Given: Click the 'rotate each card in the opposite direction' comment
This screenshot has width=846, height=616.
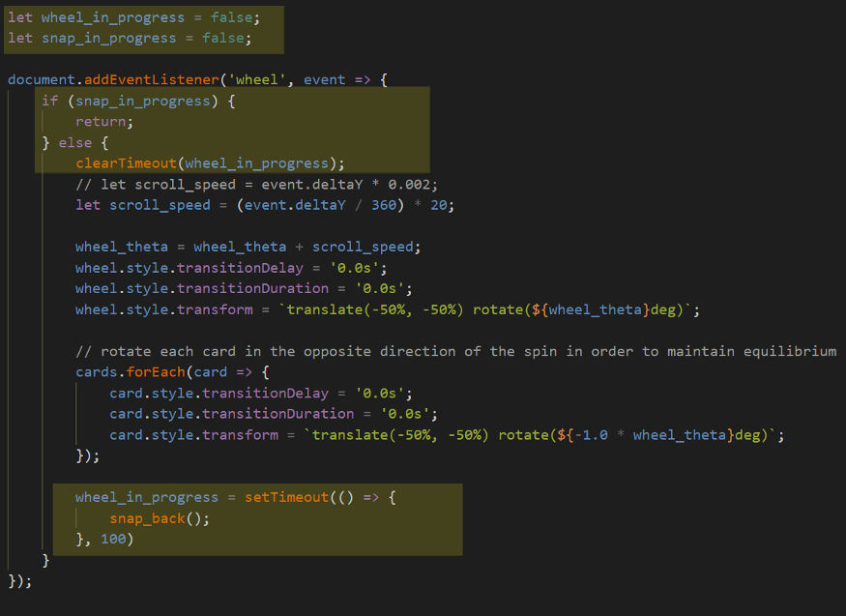Looking at the screenshot, I should point(456,352).
